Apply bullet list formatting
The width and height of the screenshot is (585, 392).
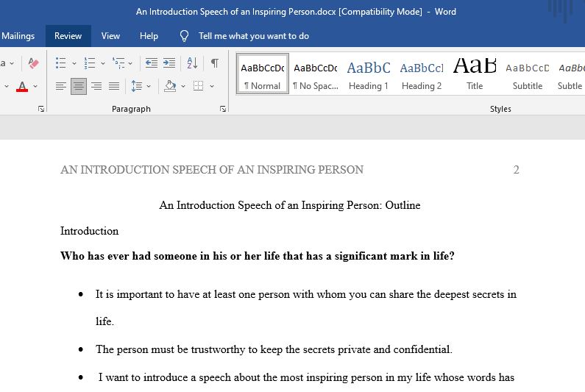[61, 63]
